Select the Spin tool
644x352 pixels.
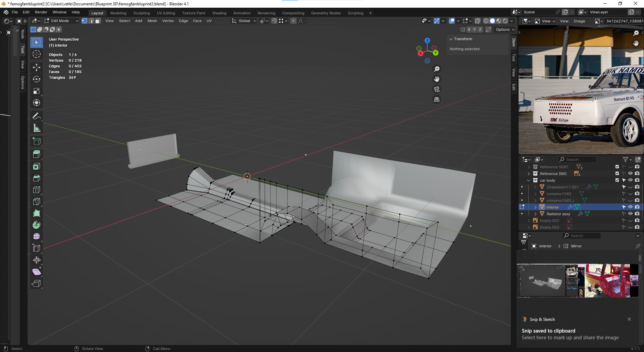[x=37, y=225]
